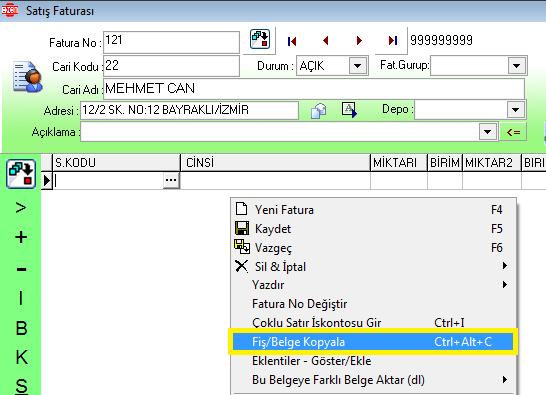Screen dimensions: 546x395
Task: Open Eklentiler - Göster/Ekle menu item
Action: click(x=373, y=361)
